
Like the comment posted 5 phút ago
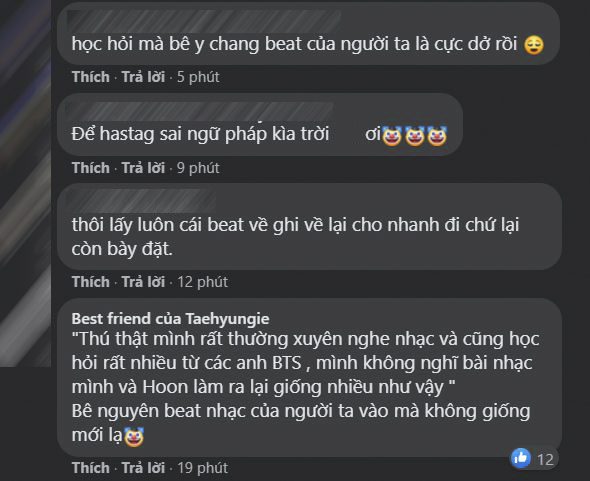tap(91, 77)
